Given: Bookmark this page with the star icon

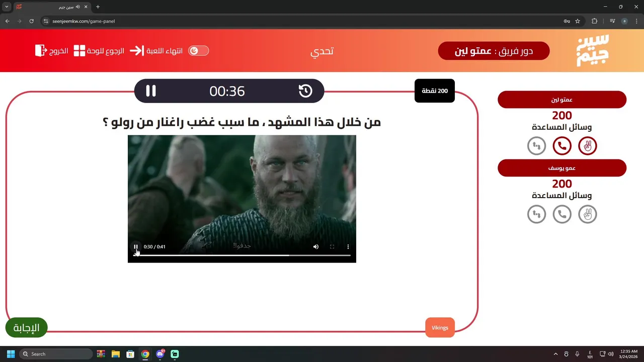Looking at the screenshot, I should [578, 21].
